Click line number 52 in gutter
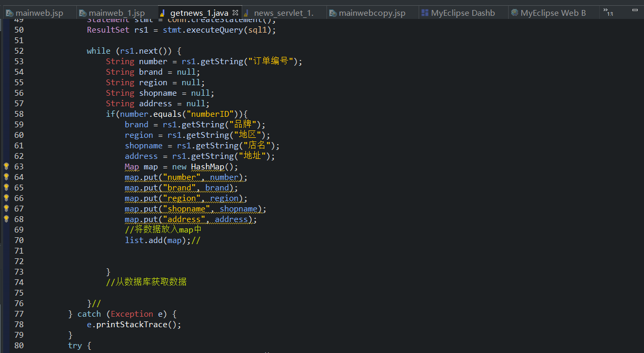The width and height of the screenshot is (644, 353). pyautogui.click(x=19, y=51)
